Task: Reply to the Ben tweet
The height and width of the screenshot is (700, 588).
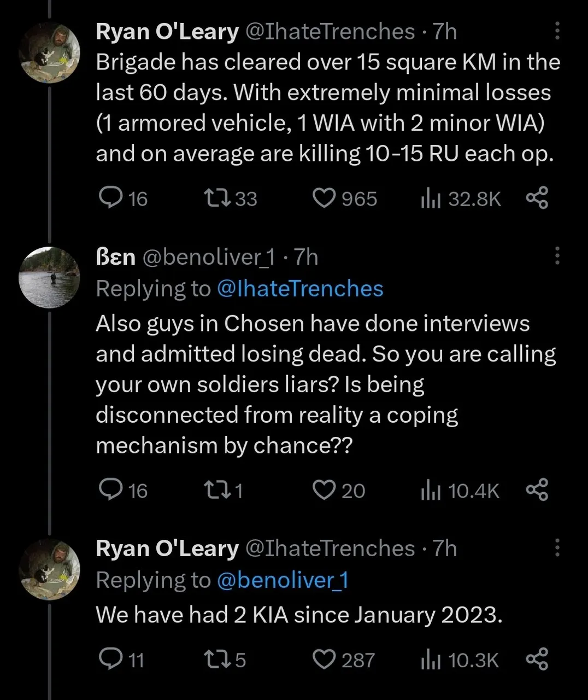Action: click(x=111, y=490)
